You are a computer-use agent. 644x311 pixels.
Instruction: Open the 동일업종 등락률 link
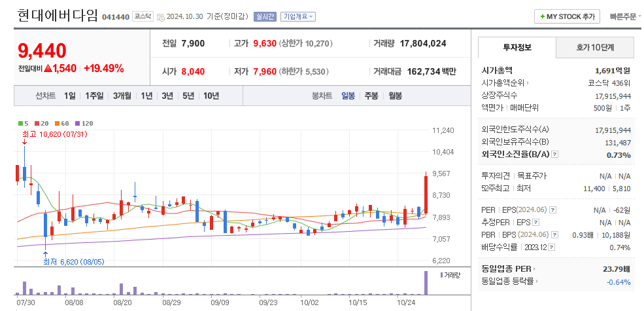coord(510,282)
